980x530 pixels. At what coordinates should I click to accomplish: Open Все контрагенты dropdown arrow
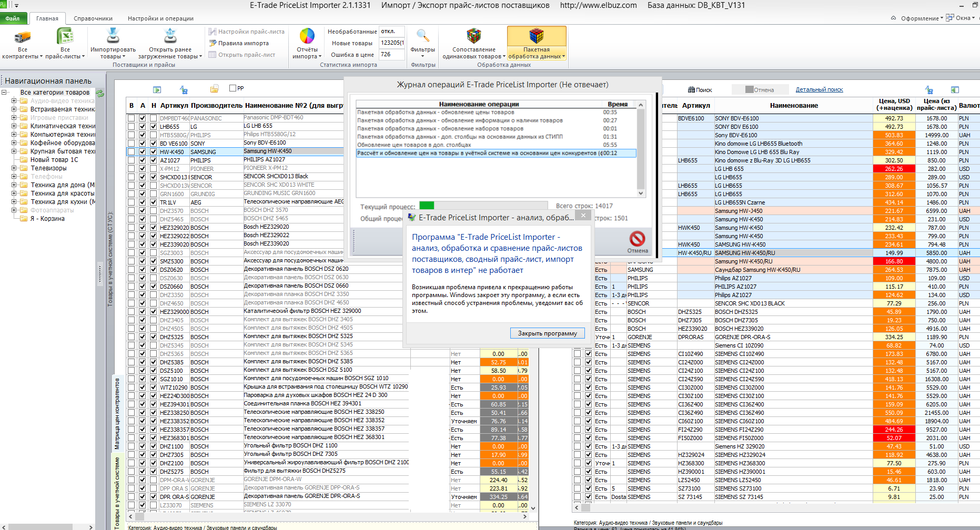41,56
